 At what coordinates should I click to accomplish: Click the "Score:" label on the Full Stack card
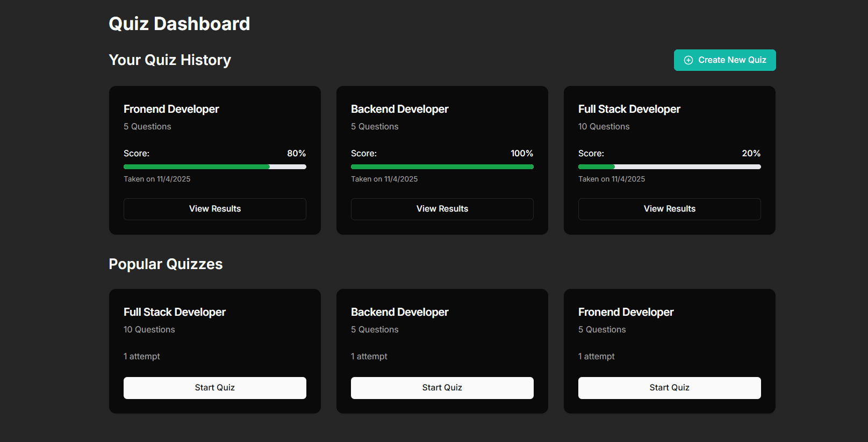[x=591, y=154]
